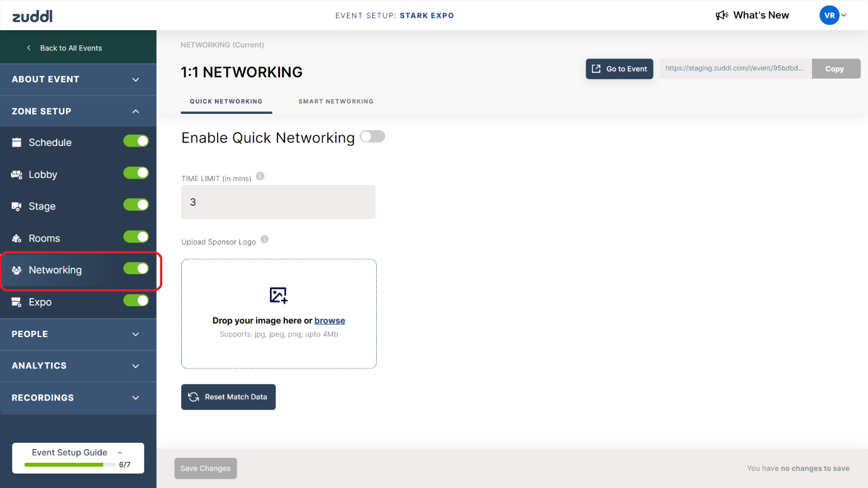Image resolution: width=868 pixels, height=488 pixels.
Task: Turn off the Lobby zone toggle
Action: [136, 173]
